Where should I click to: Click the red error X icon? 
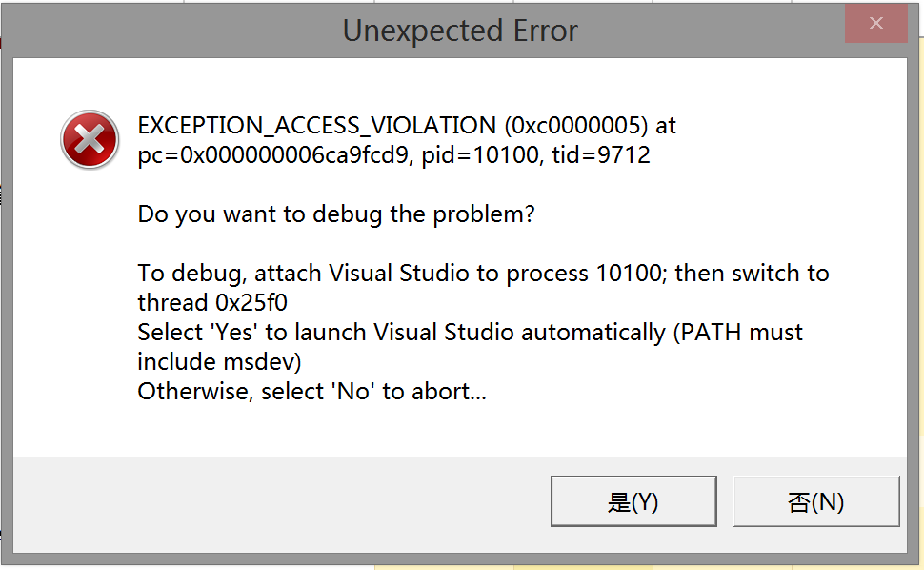90,140
